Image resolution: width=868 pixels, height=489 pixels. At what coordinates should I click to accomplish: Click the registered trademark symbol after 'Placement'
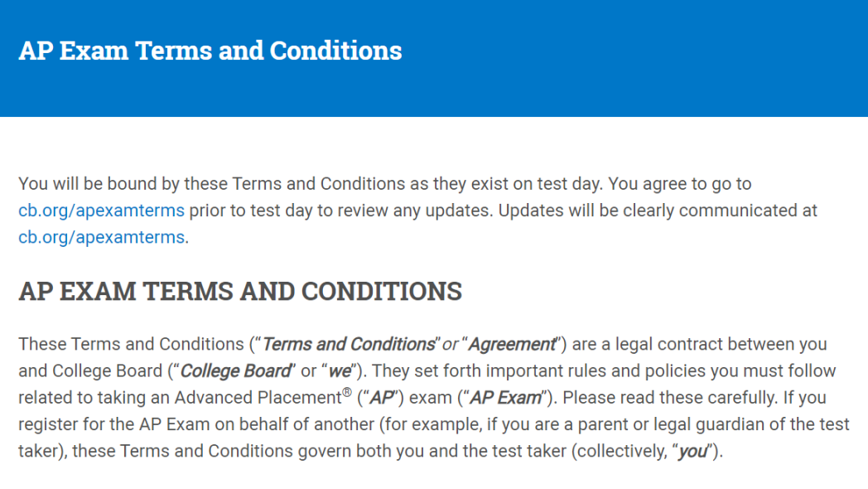(x=347, y=392)
